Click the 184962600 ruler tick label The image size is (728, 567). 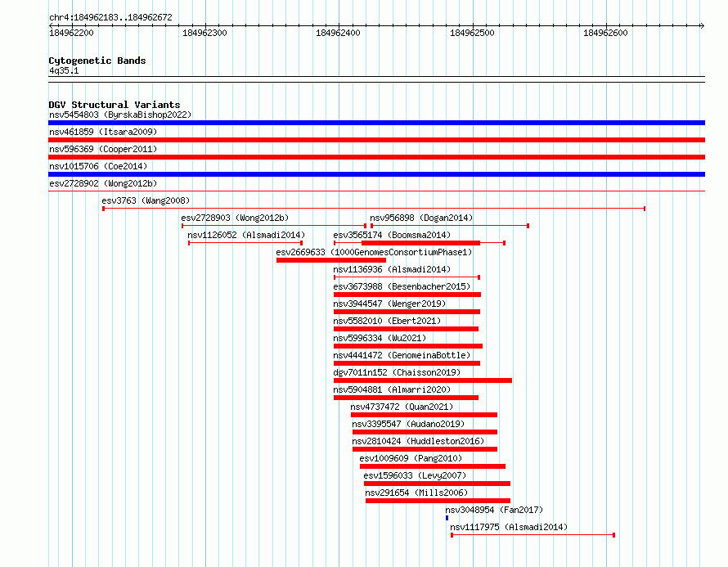pos(605,33)
